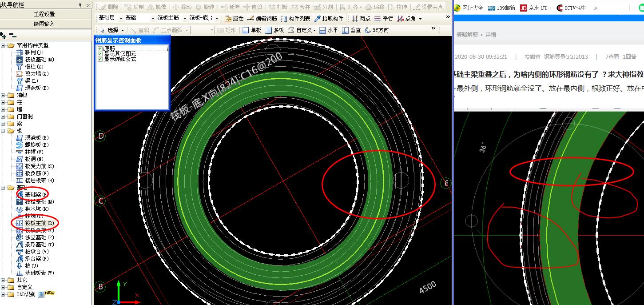This screenshot has height=305, width=644.
Task: Select 独立基础(P) in the tree
Action: pos(35,237)
